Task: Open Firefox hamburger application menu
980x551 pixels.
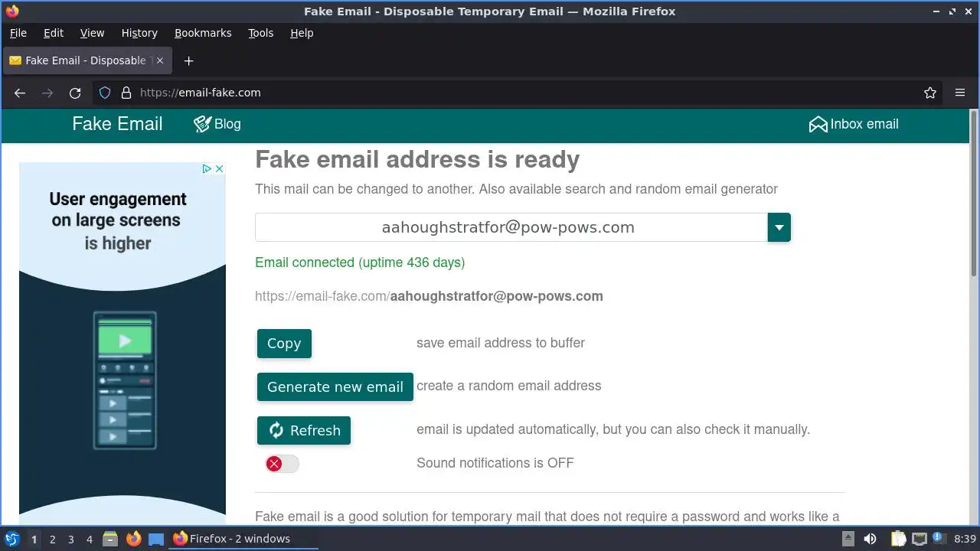Action: (x=960, y=93)
